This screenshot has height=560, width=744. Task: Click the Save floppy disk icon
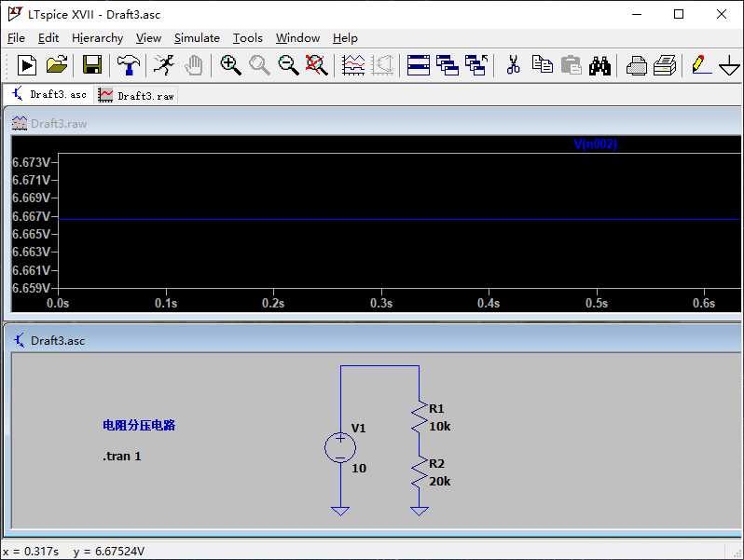(92, 64)
